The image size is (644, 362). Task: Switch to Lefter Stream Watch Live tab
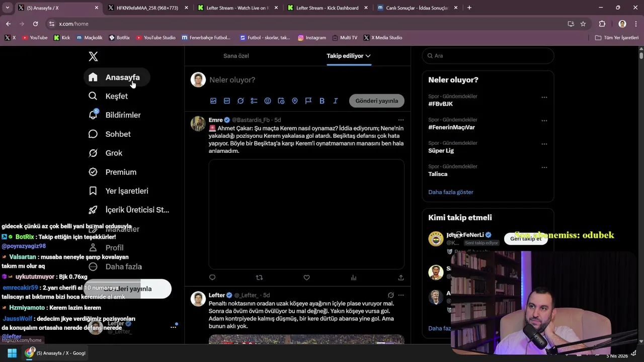point(237,8)
